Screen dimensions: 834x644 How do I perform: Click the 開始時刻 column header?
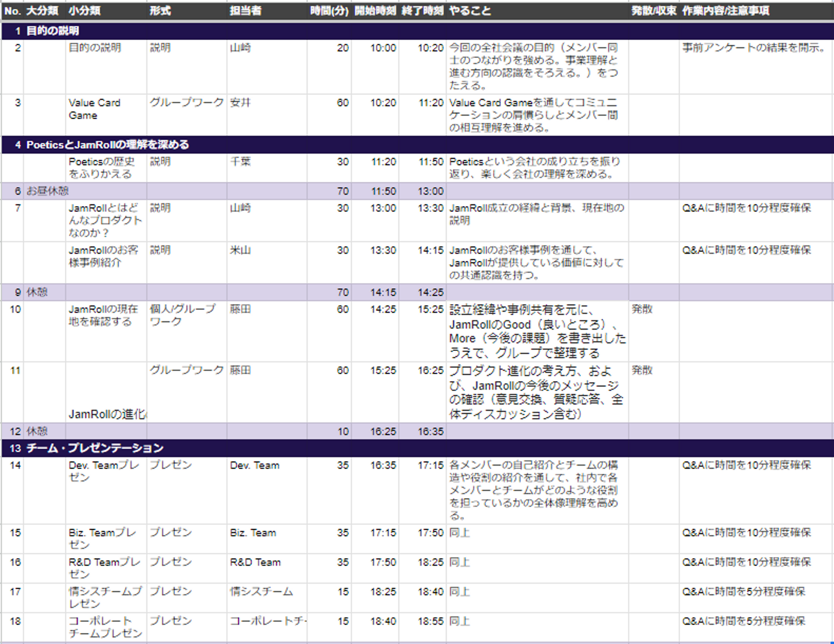tap(375, 11)
